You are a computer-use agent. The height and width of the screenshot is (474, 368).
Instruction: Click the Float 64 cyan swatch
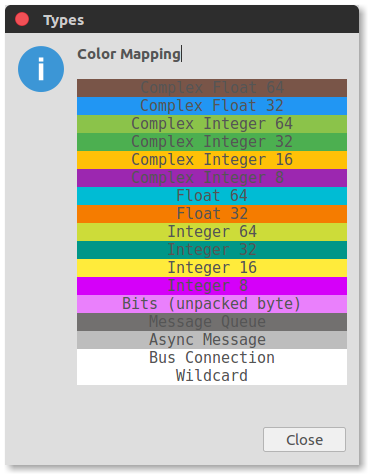click(x=212, y=196)
